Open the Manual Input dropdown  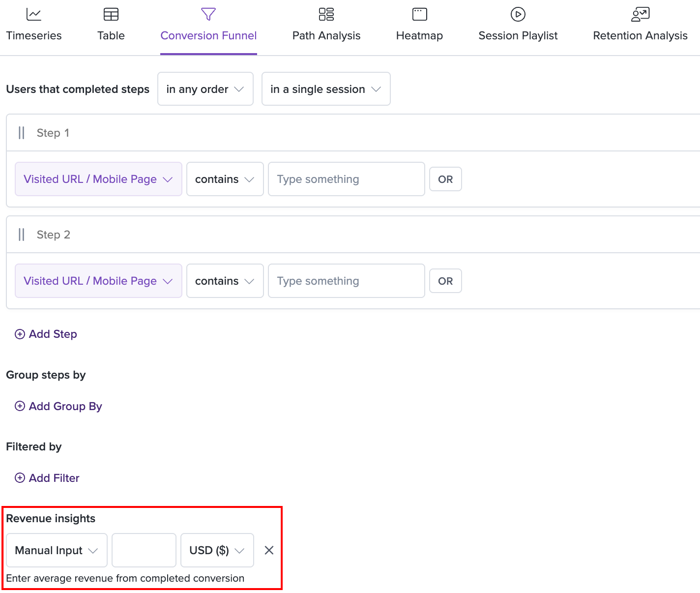tap(57, 550)
